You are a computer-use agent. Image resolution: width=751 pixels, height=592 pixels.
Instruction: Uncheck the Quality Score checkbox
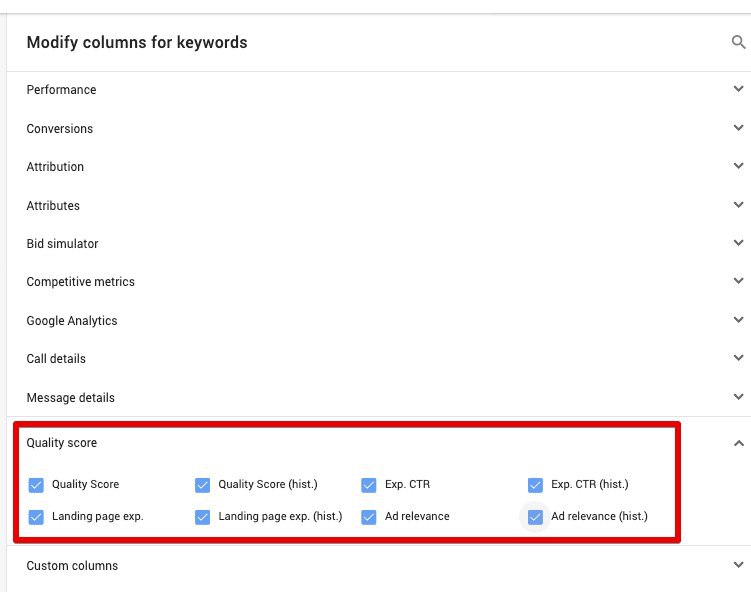click(36, 485)
